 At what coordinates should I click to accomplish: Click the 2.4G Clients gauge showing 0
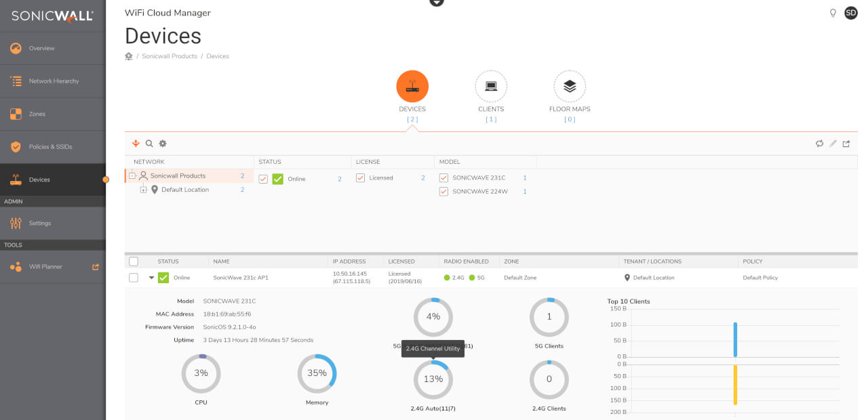coord(549,379)
